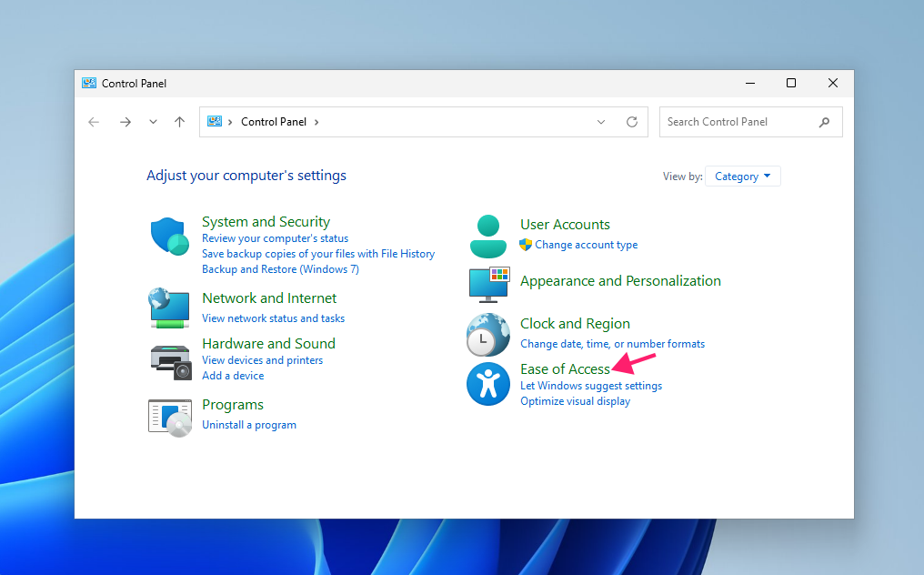Maximize the Control Panel window
The width and height of the screenshot is (924, 575).
791,83
